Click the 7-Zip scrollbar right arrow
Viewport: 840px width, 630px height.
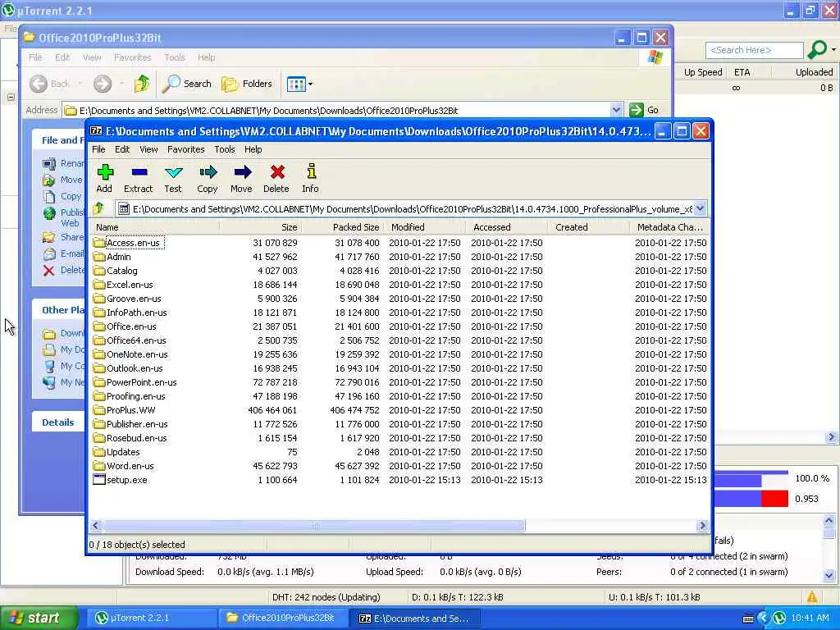[702, 526]
